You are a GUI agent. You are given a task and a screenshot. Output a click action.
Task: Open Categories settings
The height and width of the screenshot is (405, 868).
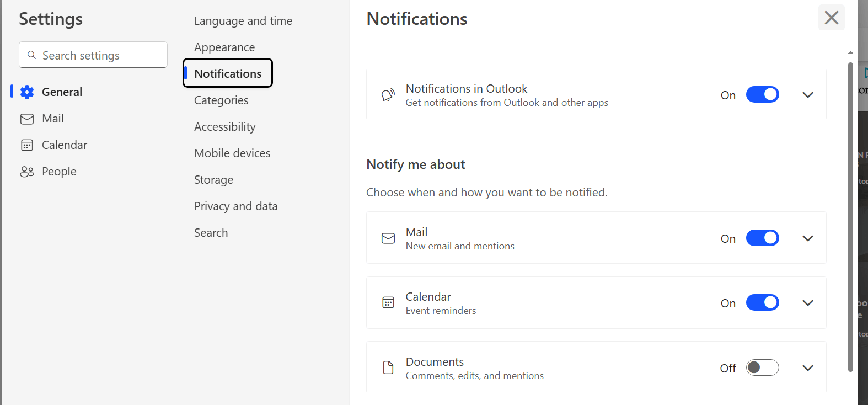pos(221,100)
